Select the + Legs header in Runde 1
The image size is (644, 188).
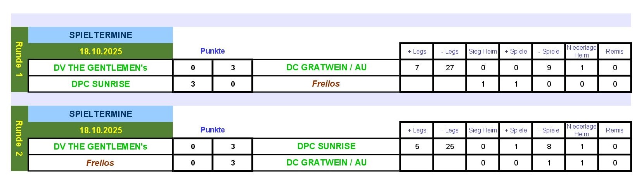coord(417,51)
